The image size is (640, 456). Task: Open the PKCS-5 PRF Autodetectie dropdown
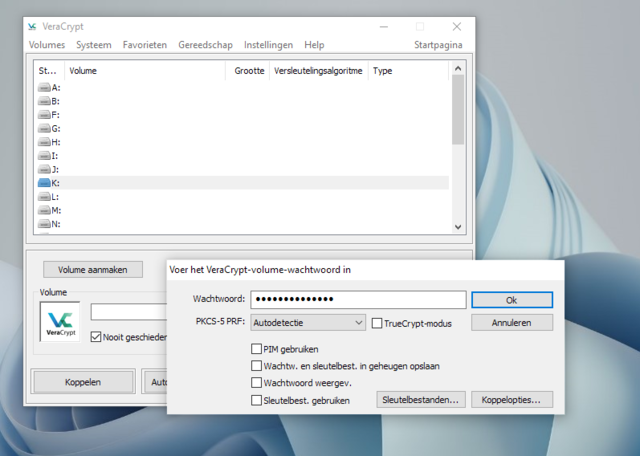click(308, 323)
